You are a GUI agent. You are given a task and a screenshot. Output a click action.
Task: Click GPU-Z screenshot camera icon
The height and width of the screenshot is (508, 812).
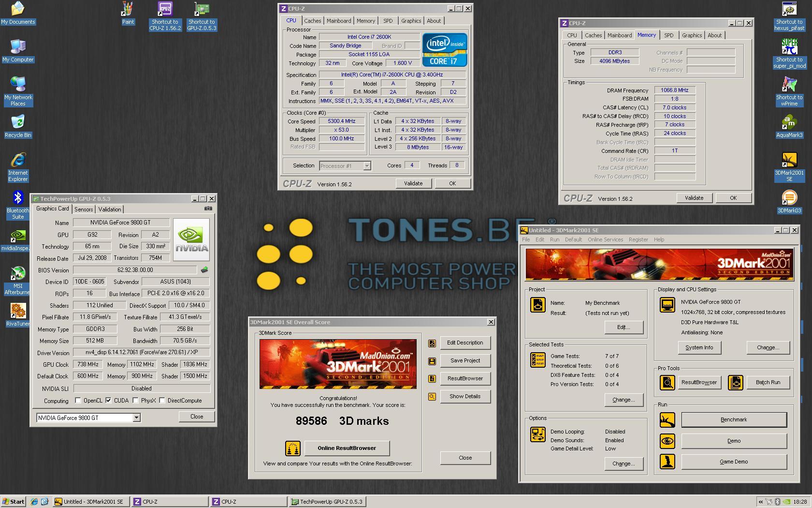(208, 209)
